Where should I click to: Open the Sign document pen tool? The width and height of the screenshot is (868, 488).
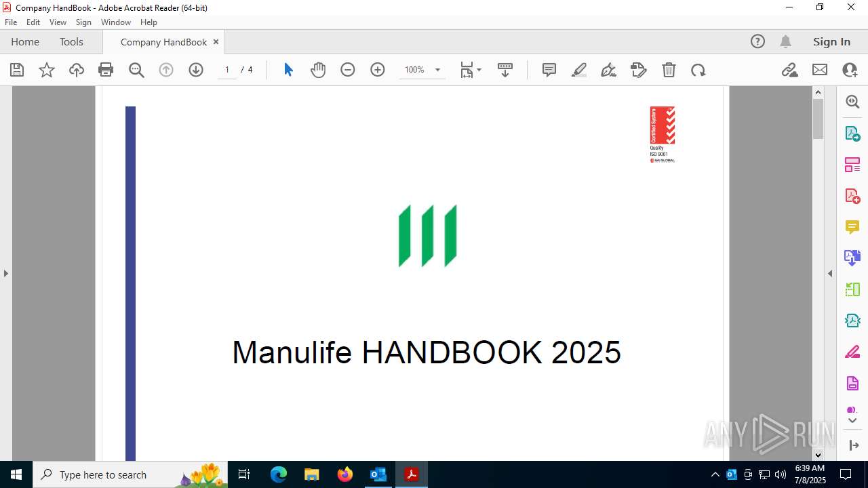pyautogui.click(x=609, y=70)
